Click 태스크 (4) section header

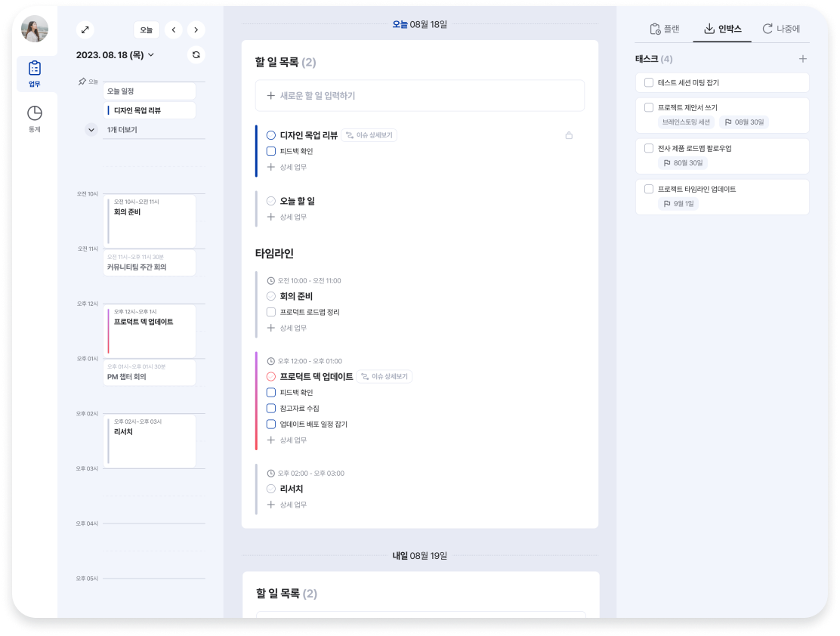[653, 59]
